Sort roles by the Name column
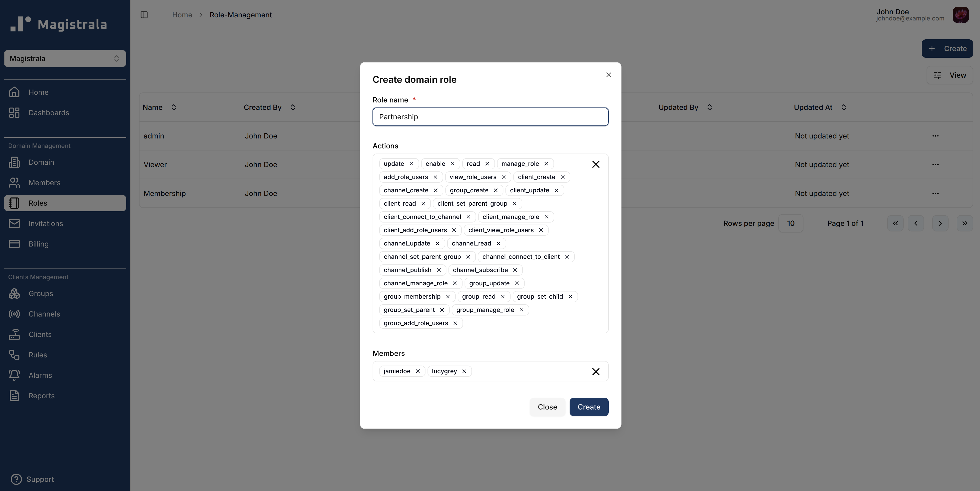The image size is (980, 491). (x=174, y=107)
